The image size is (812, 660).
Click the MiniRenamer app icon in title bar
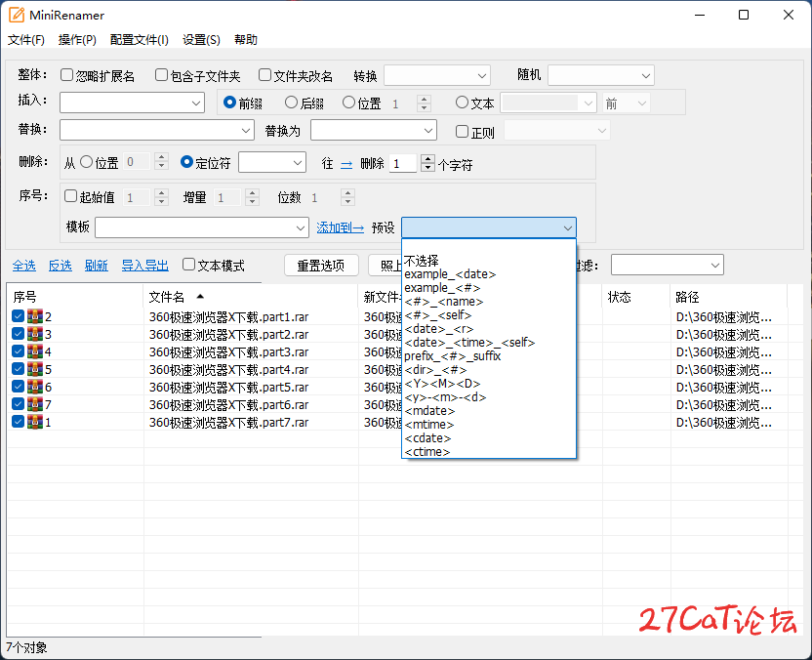[17, 15]
